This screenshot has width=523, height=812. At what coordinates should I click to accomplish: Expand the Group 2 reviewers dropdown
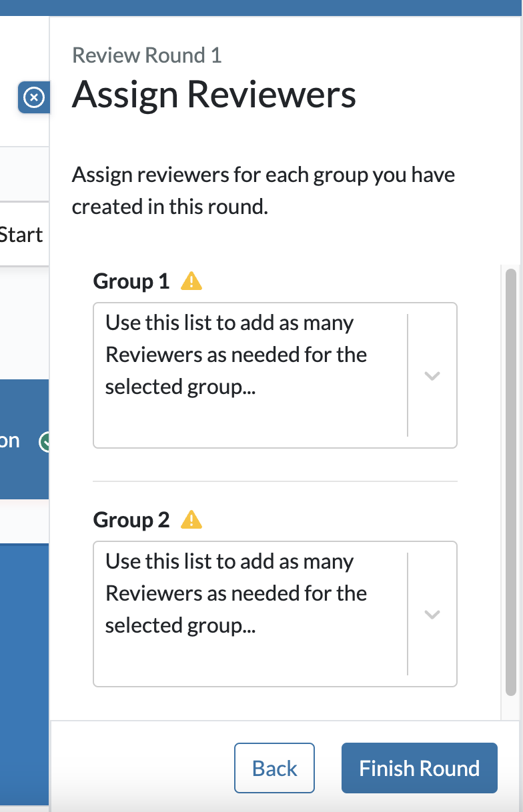432,614
